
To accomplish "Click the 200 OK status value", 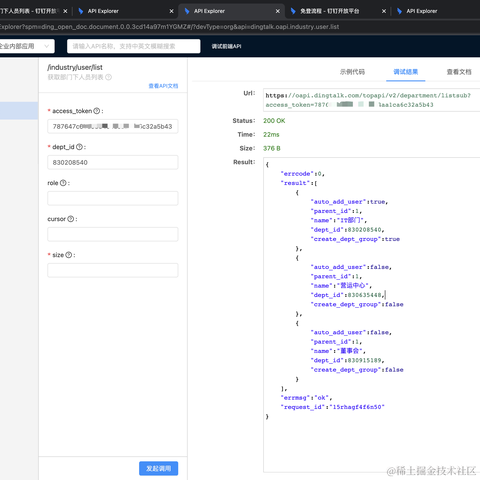I will (x=274, y=121).
